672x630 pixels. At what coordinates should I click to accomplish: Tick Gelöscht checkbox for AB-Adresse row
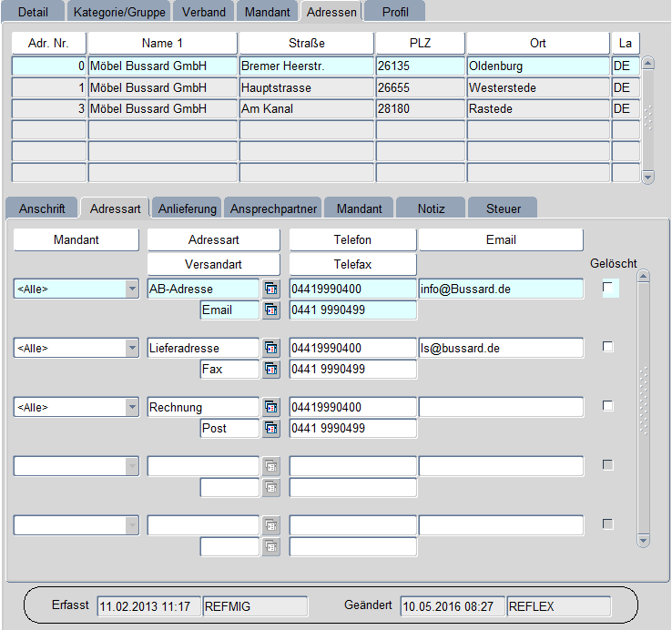pyautogui.click(x=608, y=288)
